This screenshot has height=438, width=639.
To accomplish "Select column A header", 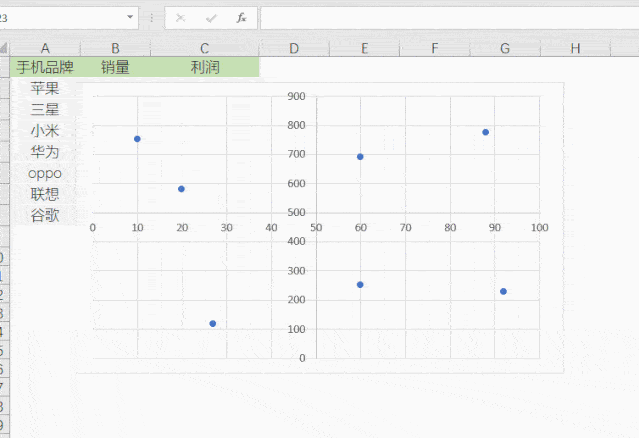I will 45,48.
